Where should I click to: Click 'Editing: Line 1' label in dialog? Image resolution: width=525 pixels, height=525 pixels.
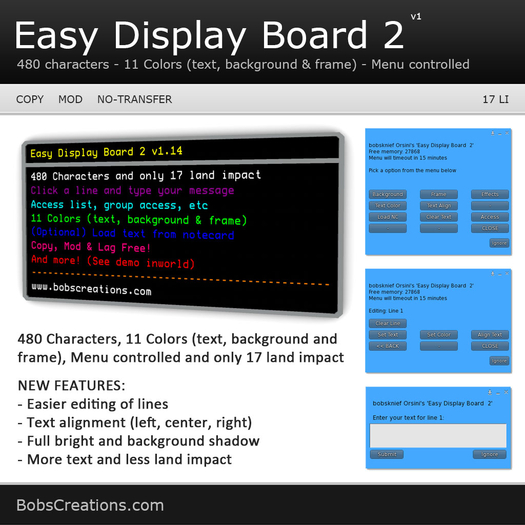click(386, 311)
